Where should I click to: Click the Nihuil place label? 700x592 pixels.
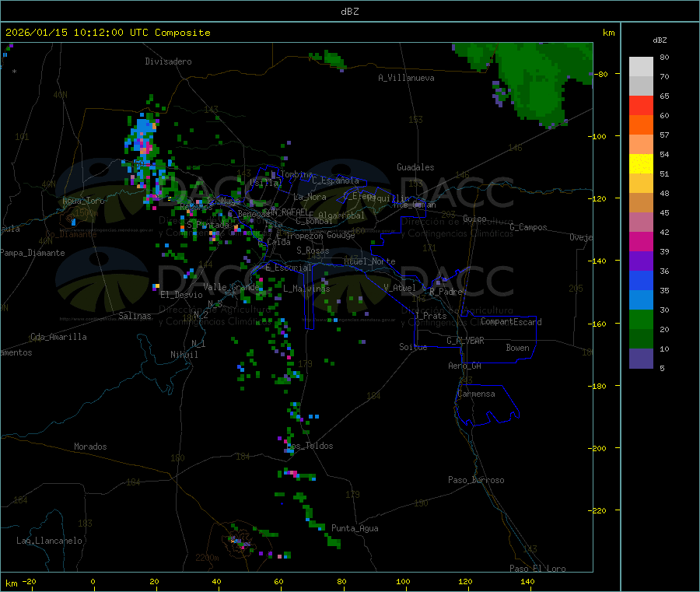[x=184, y=355]
